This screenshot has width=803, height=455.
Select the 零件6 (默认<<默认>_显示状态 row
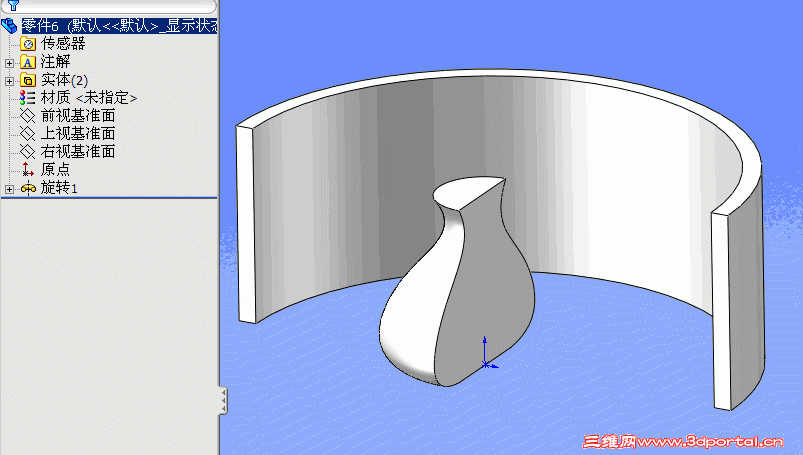point(119,25)
